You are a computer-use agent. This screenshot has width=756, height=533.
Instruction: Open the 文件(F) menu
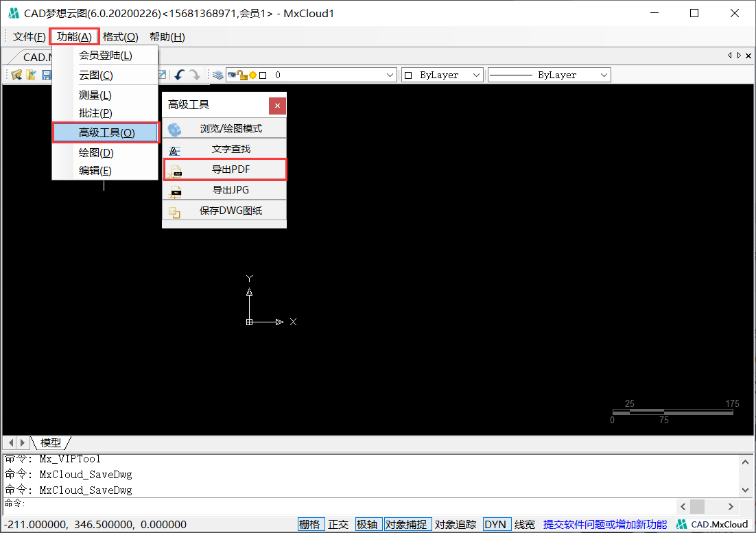(29, 36)
